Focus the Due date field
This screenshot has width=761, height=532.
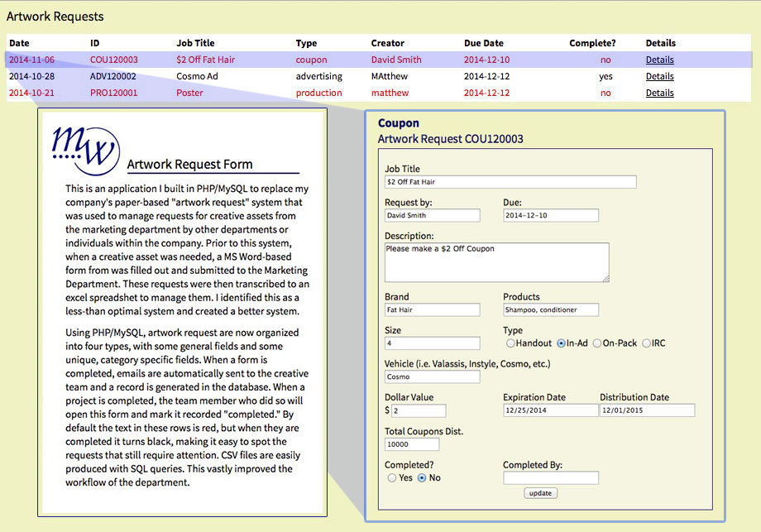pos(551,215)
